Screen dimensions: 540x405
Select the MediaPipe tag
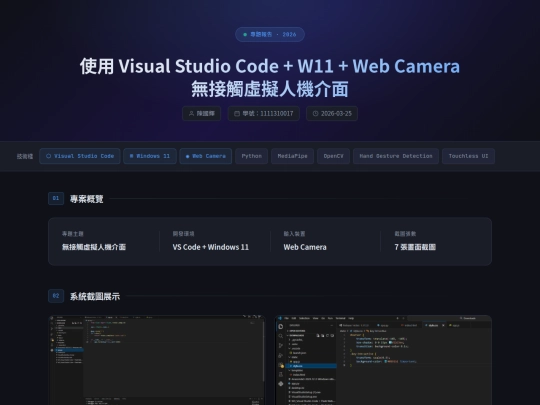(292, 156)
